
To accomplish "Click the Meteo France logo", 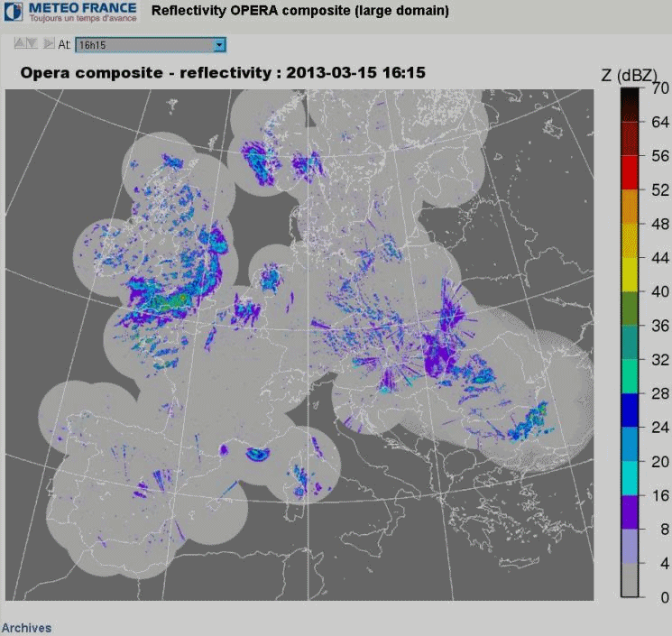I will click(x=70, y=12).
